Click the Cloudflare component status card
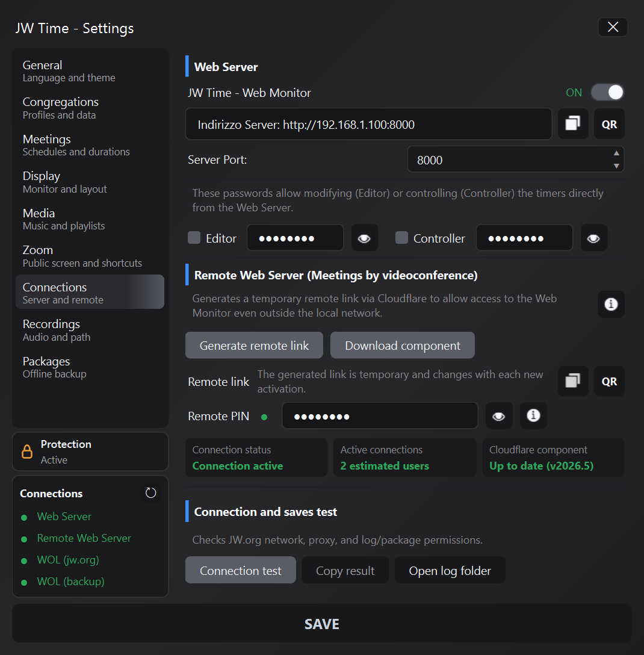Viewport: 644px width, 655px height. click(x=553, y=458)
